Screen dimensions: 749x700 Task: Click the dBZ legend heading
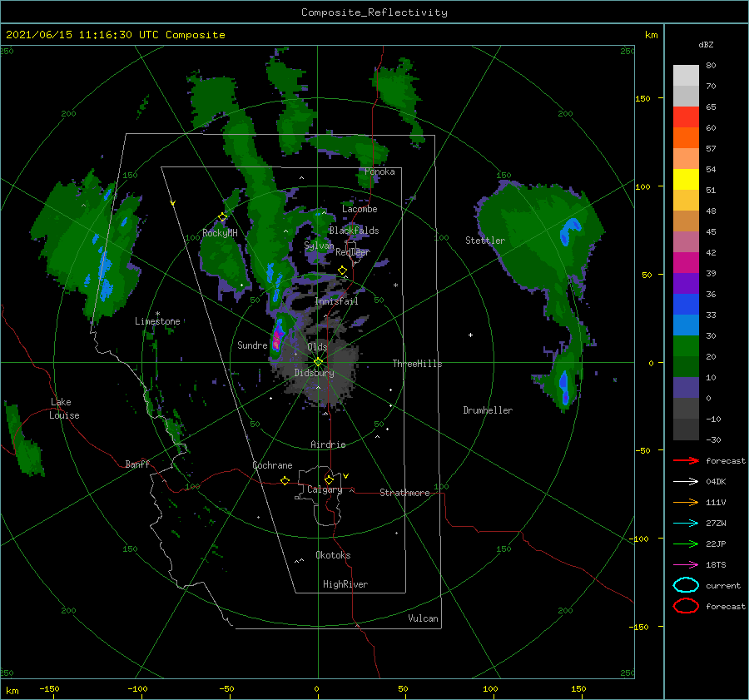(706, 44)
